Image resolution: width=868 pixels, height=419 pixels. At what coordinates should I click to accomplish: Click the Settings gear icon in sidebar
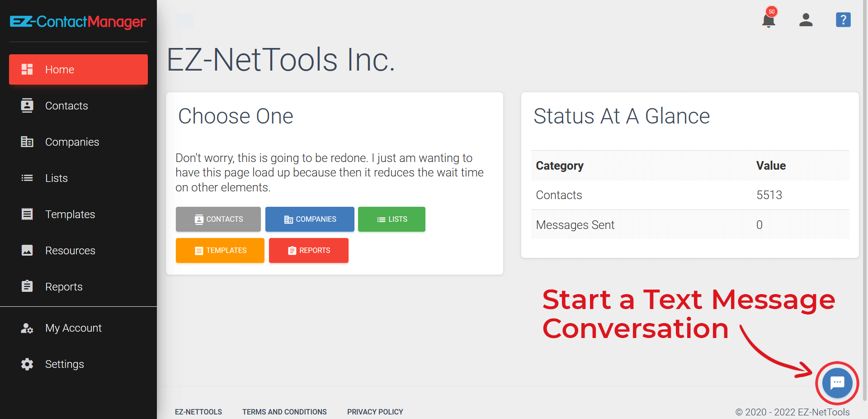[27, 364]
